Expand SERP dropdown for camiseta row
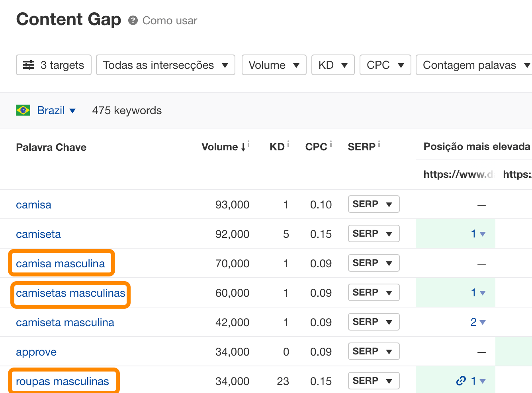 (374, 233)
